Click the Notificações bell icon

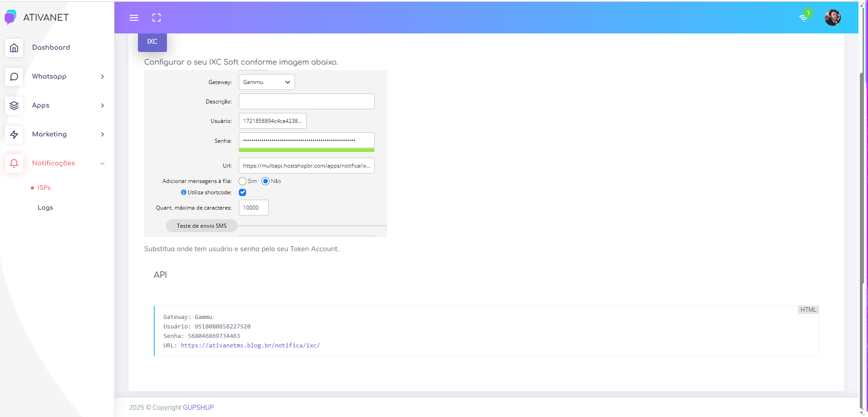coord(14,163)
